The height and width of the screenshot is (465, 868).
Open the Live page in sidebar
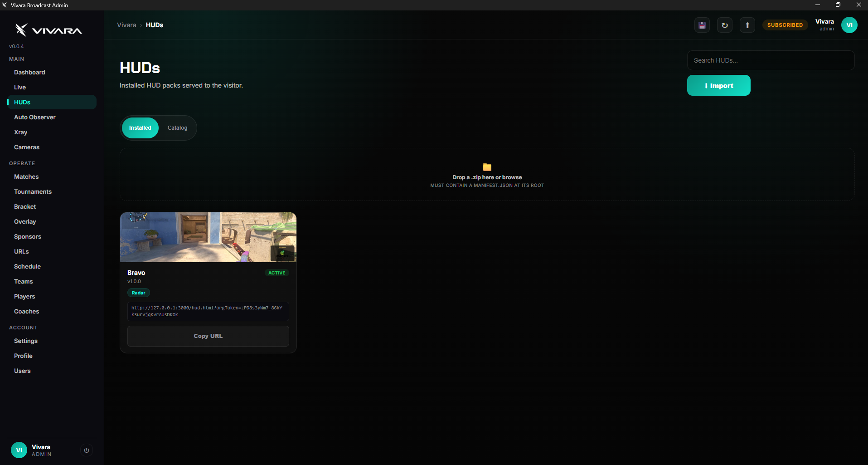(52, 87)
